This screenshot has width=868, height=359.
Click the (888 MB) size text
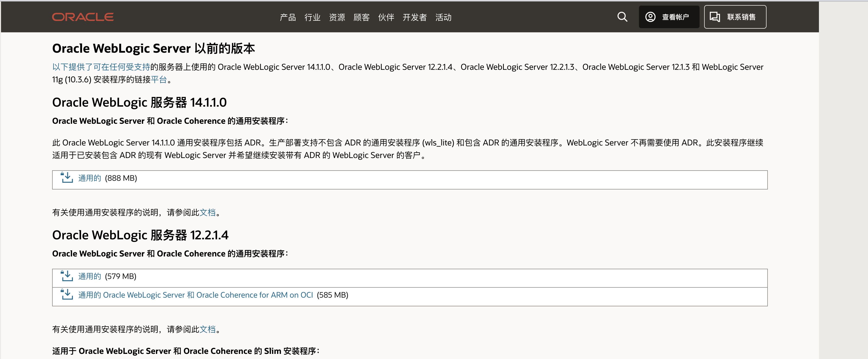[x=121, y=178]
